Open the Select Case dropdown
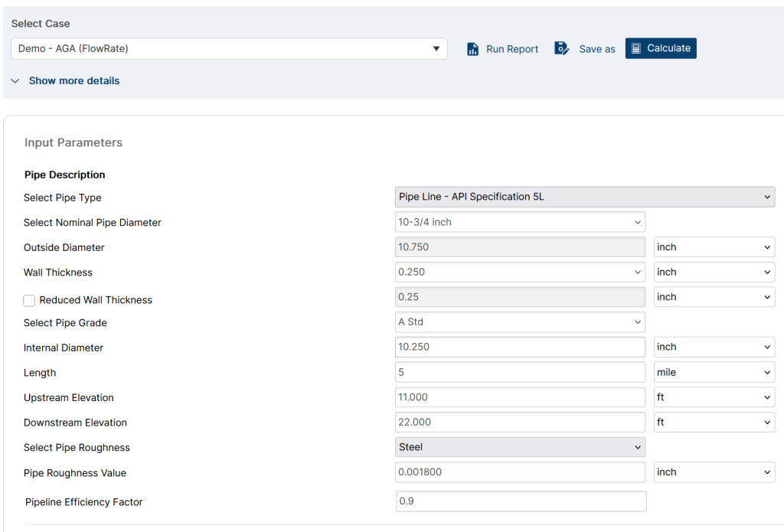Viewport: 784px width, 532px height. pos(229,48)
